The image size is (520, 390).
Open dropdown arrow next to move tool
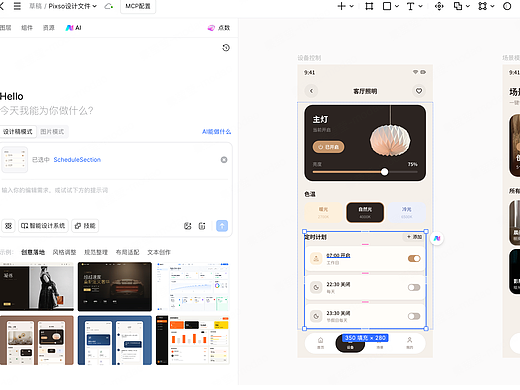351,6
